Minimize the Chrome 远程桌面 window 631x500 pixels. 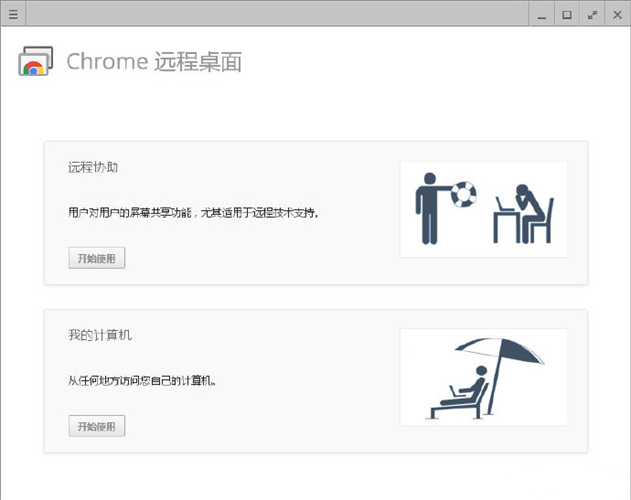[542, 15]
